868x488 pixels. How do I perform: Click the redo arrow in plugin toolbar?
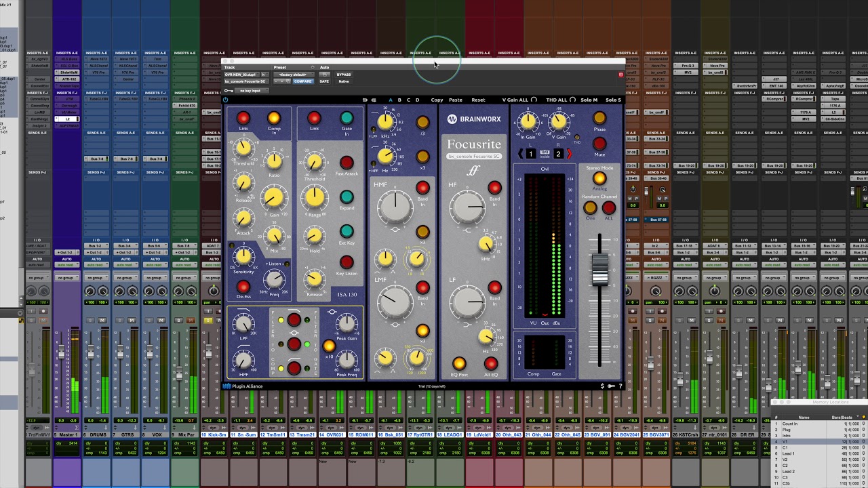[x=373, y=100]
